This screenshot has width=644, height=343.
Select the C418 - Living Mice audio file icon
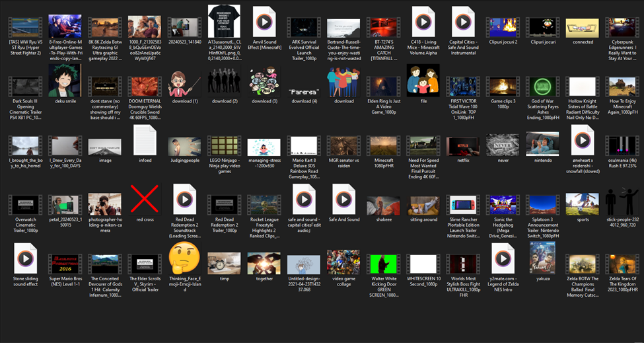423,22
